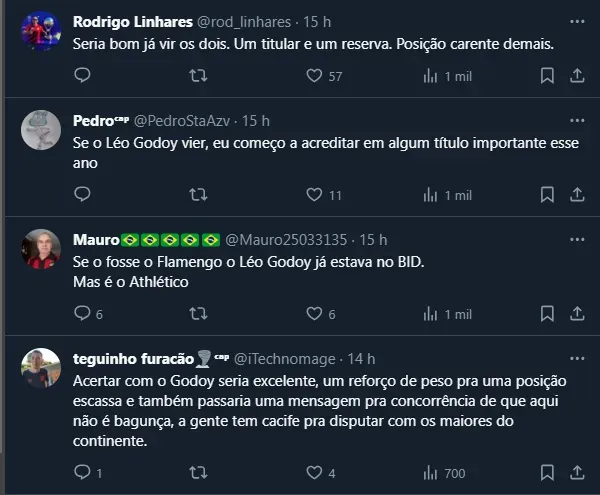Image resolution: width=600 pixels, height=495 pixels.
Task: Open more options on Rodrigo Linhares' tweet
Action: 577,21
